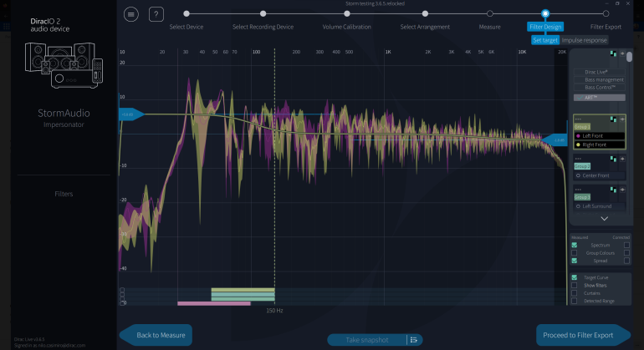
Task: Open the snapshot list icon
Action: [x=414, y=339]
